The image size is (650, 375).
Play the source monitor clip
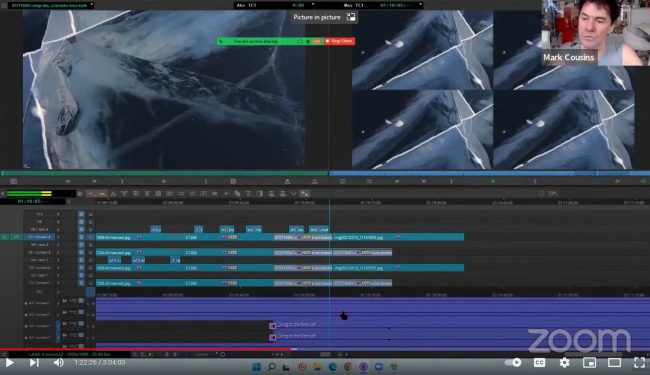tap(164, 181)
